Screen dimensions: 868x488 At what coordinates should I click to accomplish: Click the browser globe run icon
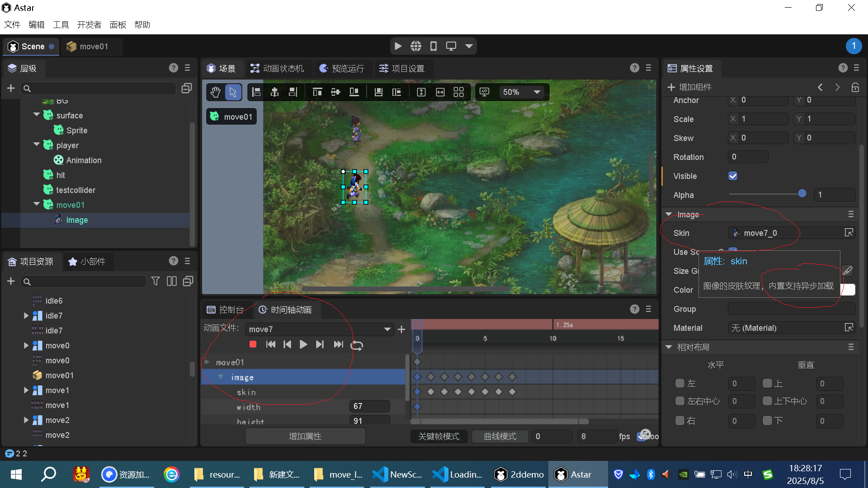[x=416, y=46]
